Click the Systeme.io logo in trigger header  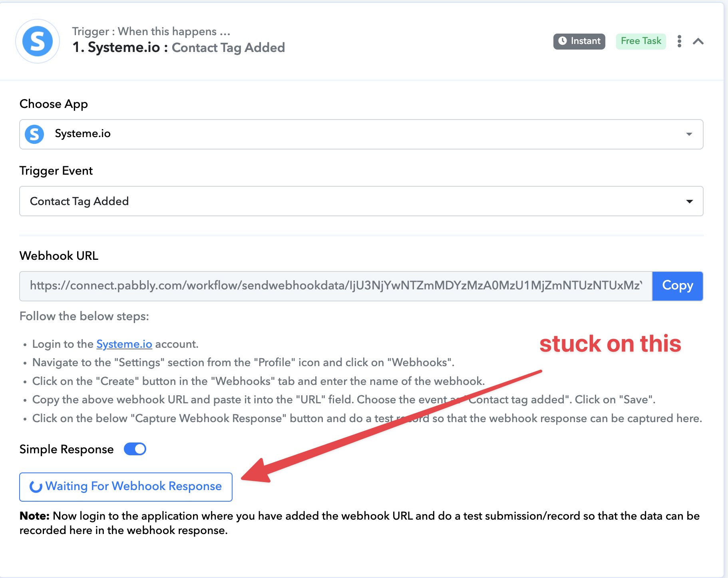[38, 41]
